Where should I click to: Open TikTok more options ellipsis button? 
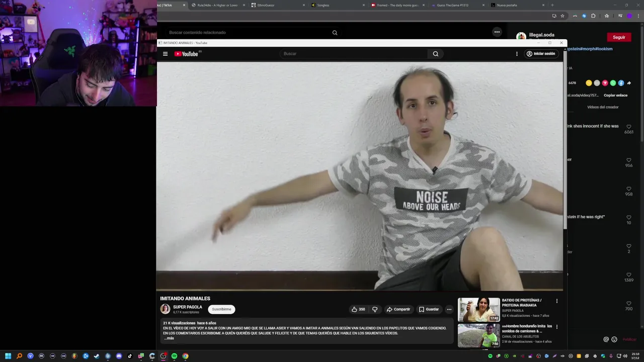497,32
